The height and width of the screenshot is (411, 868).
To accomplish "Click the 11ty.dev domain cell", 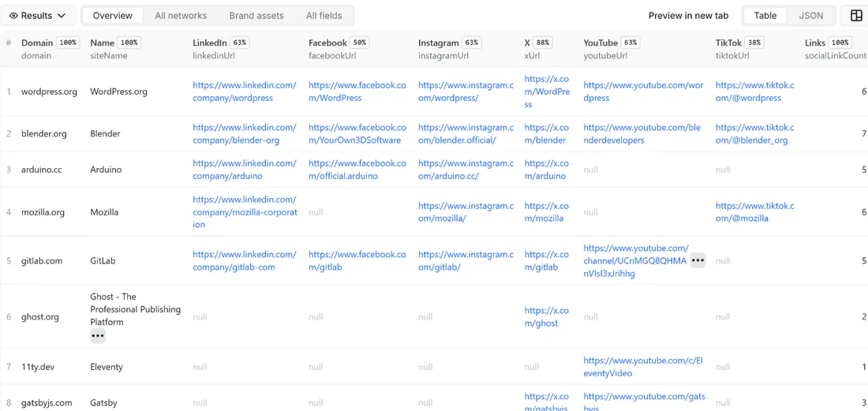I will coord(39,367).
